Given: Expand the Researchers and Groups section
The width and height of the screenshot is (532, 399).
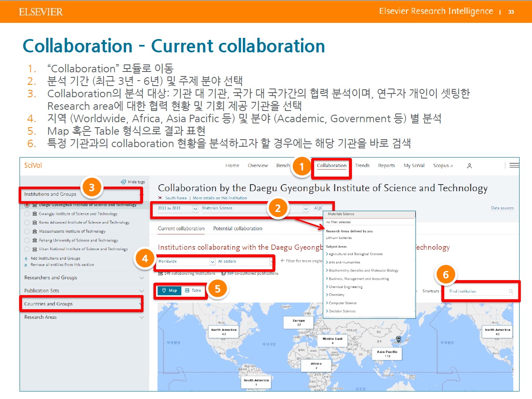Looking at the screenshot, I should click(x=84, y=278).
